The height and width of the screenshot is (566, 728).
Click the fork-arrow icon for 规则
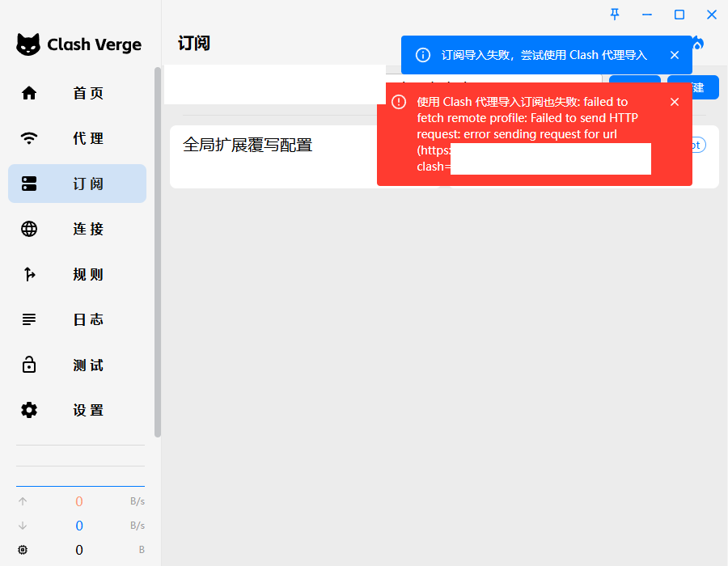pos(29,274)
